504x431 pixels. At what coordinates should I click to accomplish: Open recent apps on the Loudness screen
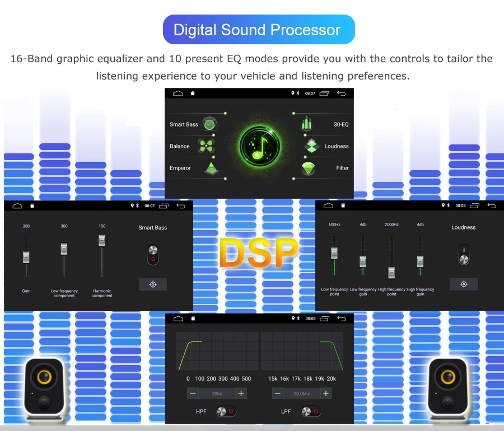point(475,205)
